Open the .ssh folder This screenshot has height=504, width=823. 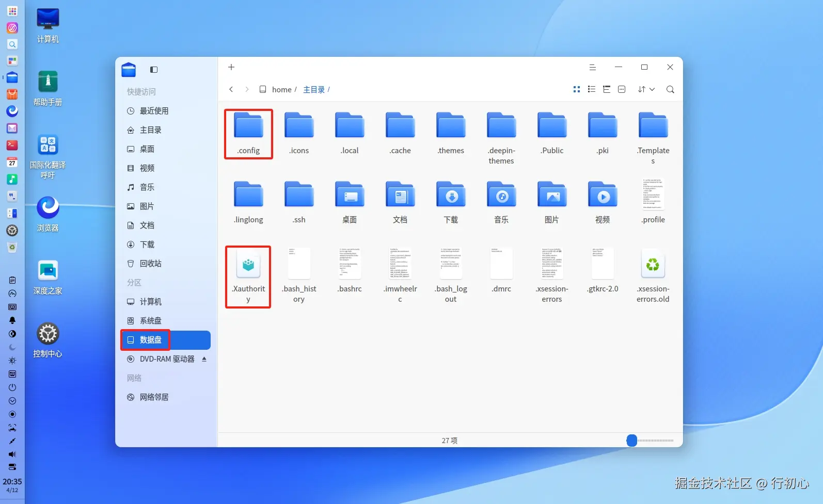[x=299, y=202]
